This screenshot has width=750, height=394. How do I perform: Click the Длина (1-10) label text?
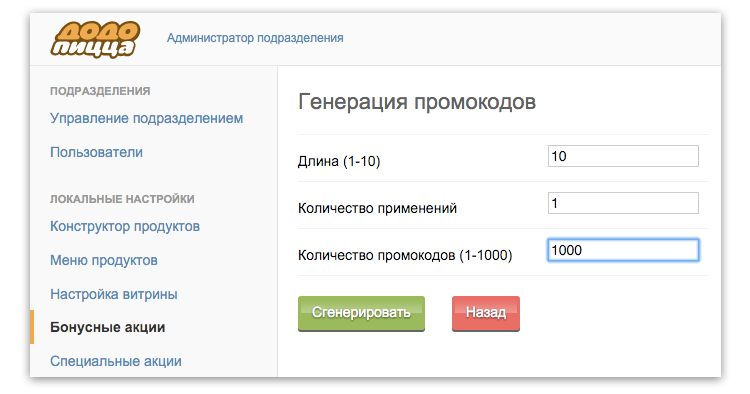339,161
